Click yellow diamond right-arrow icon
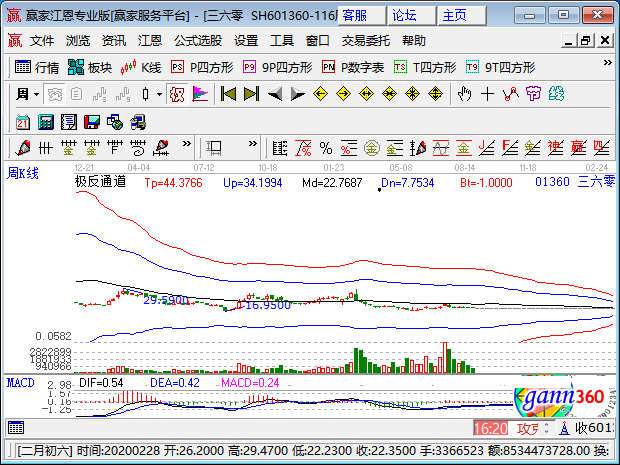Viewport: 620px width, 465px height. pos(343,94)
